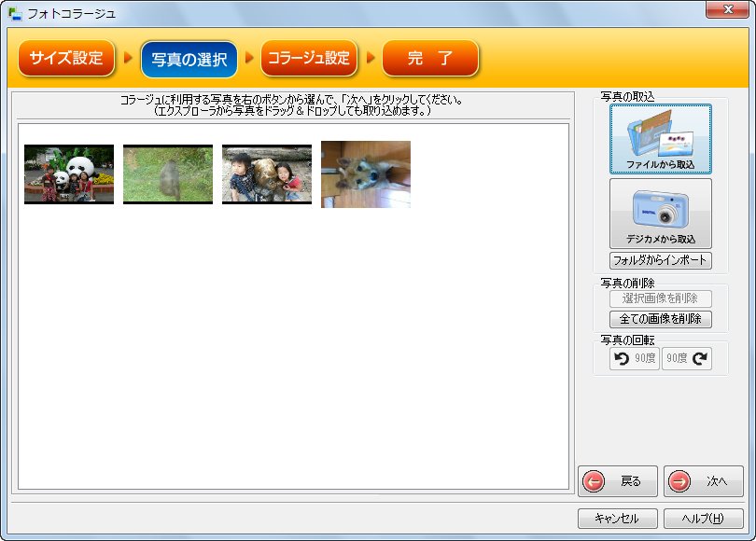Proceed with the 次へ button
Viewport: 756px width, 541px height.
coord(704,480)
